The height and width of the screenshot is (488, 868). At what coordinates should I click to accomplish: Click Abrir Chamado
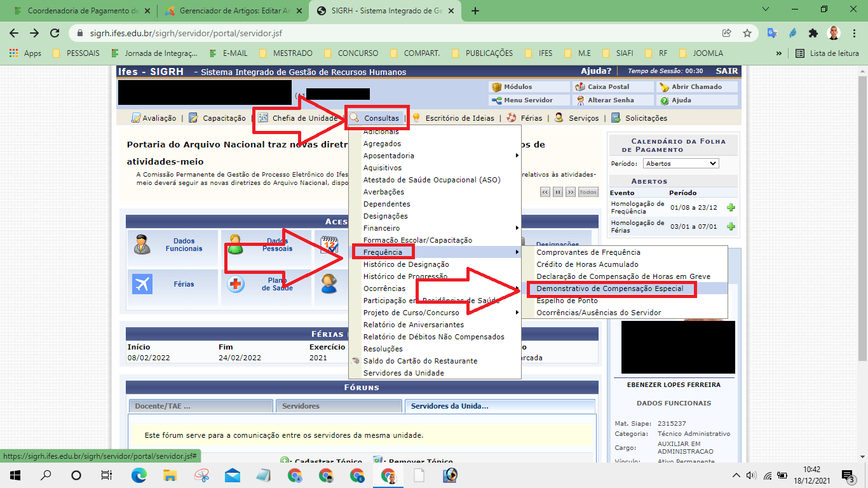[x=697, y=87]
